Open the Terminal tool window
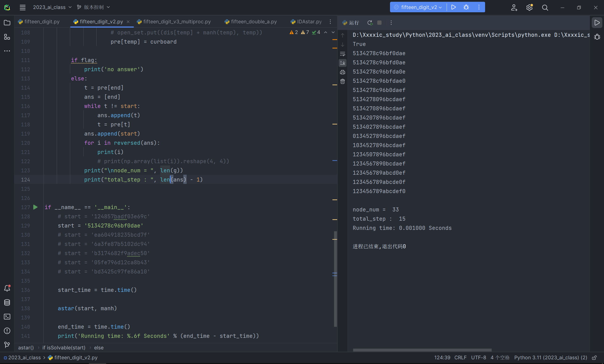The height and width of the screenshot is (364, 604). [x=7, y=317]
